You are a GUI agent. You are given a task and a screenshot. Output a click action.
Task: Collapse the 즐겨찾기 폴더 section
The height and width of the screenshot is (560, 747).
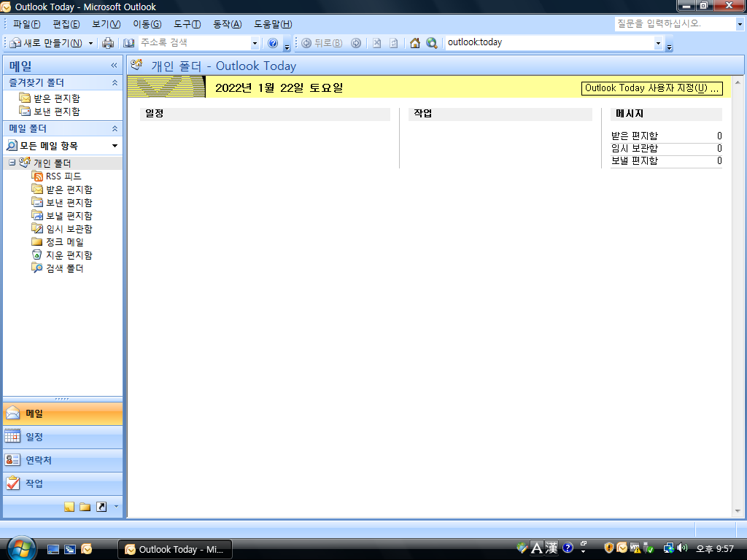(x=115, y=83)
